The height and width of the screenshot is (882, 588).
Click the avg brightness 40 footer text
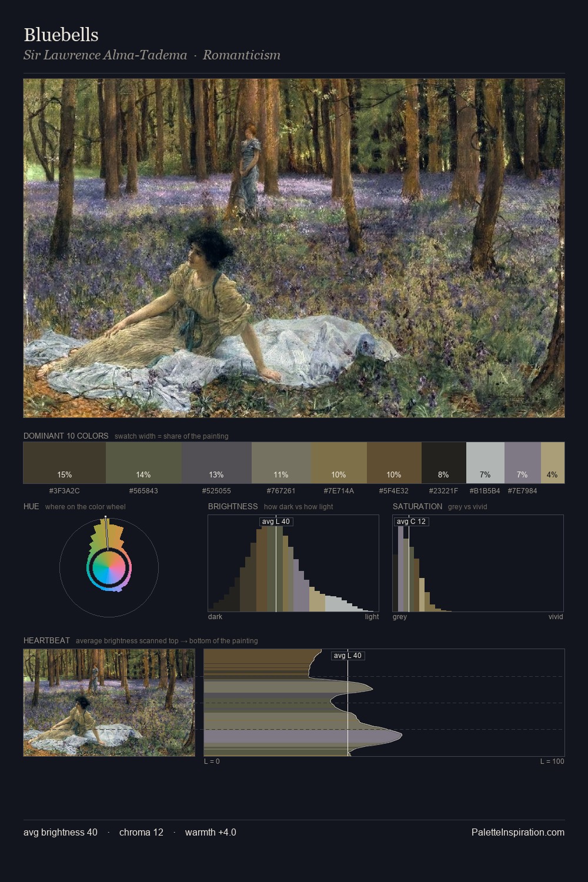pos(61,832)
